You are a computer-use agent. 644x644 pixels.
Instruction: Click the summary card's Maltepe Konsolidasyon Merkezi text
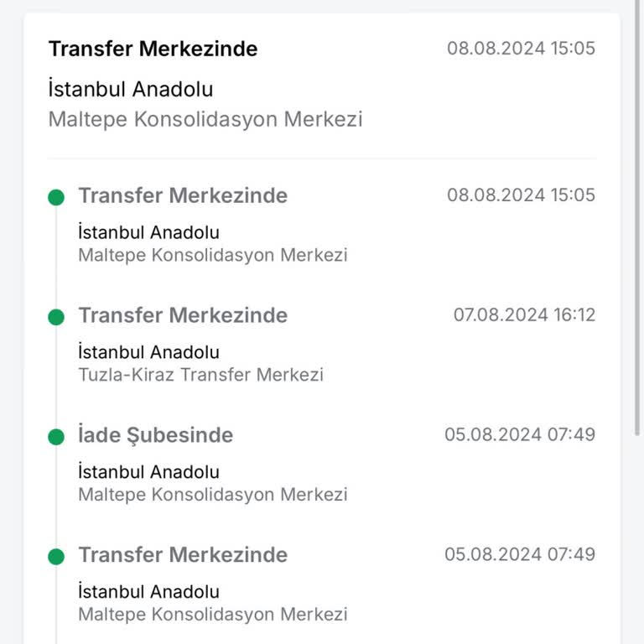[x=205, y=119]
